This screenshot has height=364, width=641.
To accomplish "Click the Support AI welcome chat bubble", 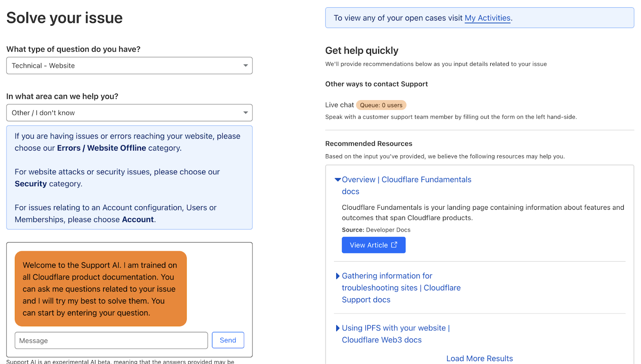I will [100, 289].
